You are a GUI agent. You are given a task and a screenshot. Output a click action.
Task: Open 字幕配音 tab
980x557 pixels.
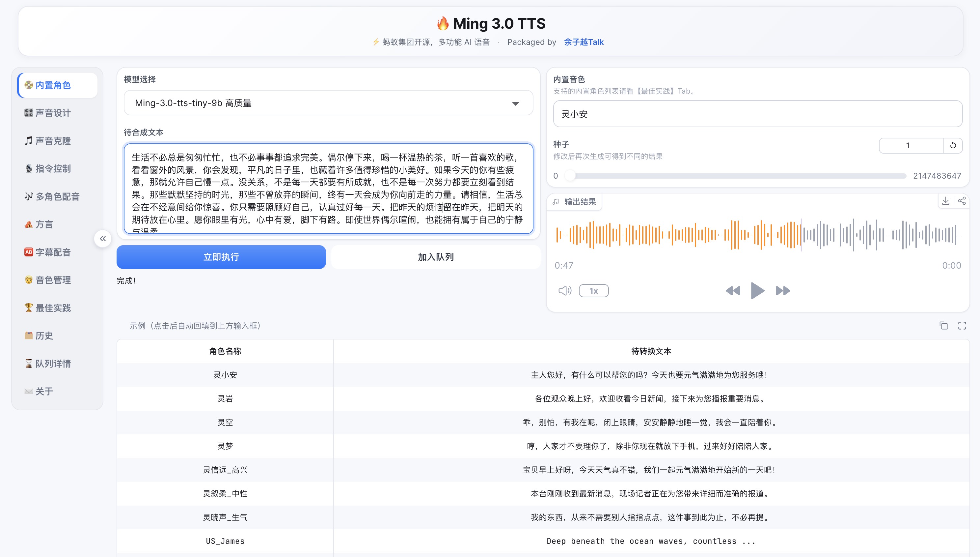click(57, 252)
